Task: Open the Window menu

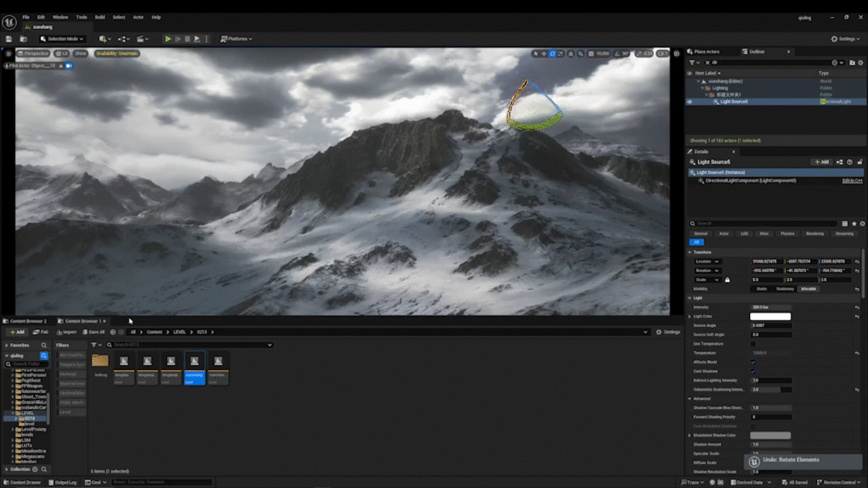Action: coord(60,17)
